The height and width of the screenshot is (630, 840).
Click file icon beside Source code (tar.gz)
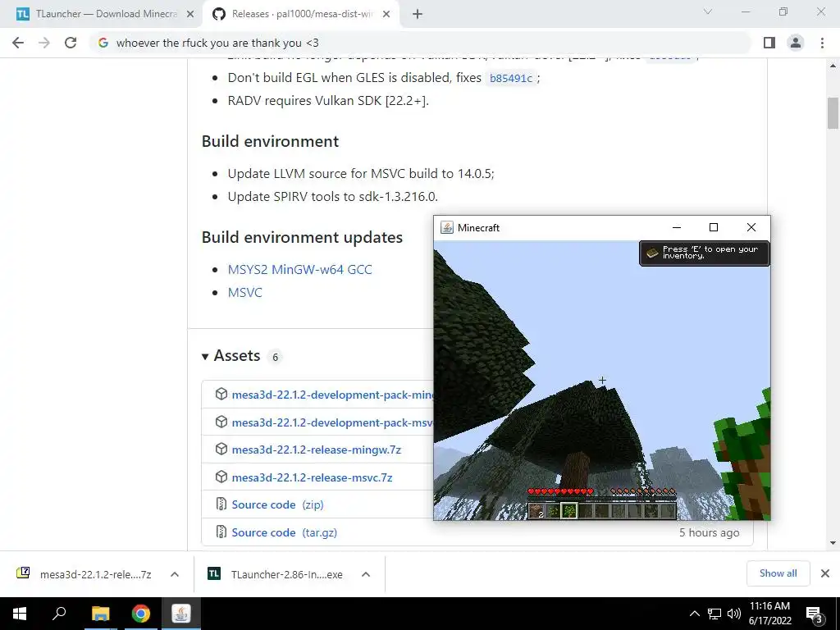point(221,532)
